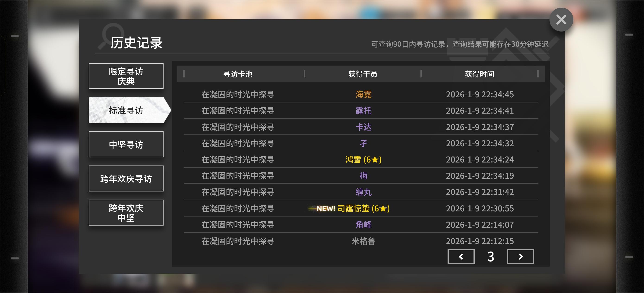Image resolution: width=644 pixels, height=293 pixels.
Task: Go to the next page of records
Action: click(x=520, y=256)
